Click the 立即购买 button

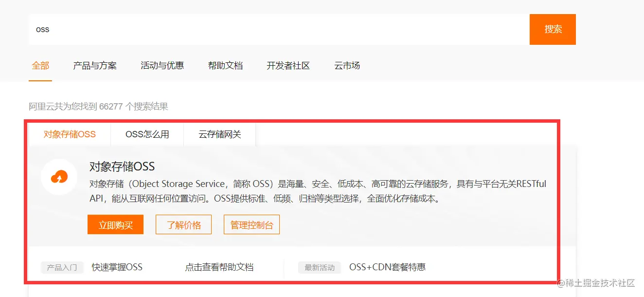115,225
